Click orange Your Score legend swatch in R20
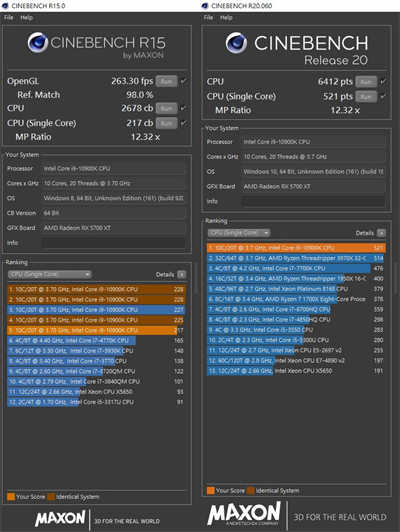 click(x=211, y=491)
